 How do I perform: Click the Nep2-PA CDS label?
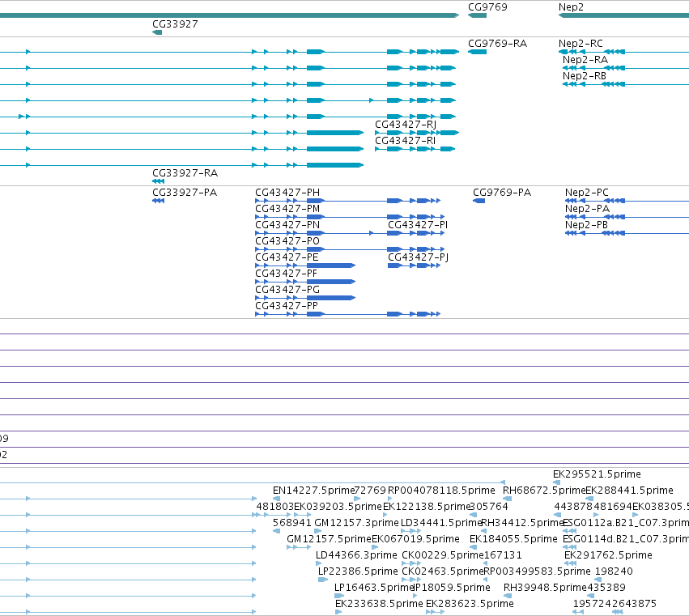pyautogui.click(x=587, y=209)
